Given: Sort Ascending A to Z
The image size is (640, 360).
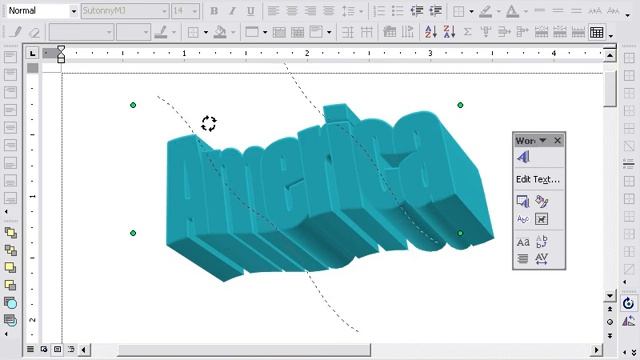Looking at the screenshot, I should 431,32.
